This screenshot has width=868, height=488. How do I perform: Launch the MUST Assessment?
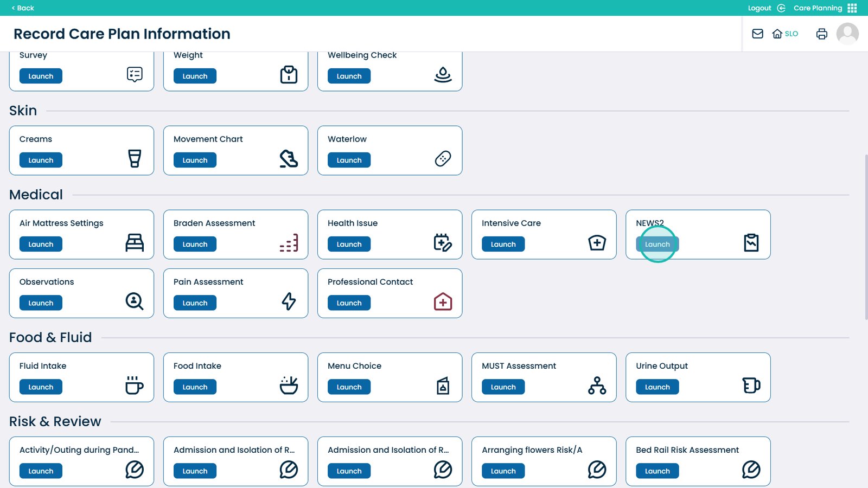(503, 387)
